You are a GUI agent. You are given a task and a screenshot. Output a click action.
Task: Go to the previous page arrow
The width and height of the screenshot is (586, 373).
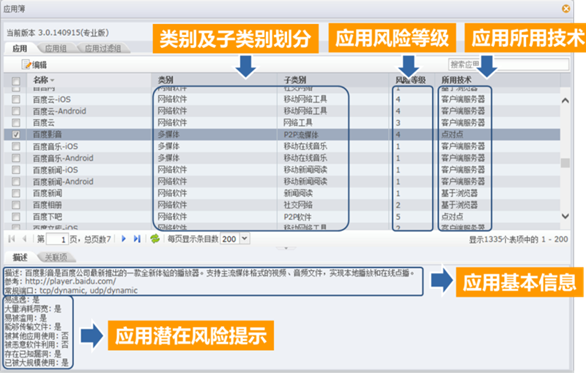[x=25, y=239]
